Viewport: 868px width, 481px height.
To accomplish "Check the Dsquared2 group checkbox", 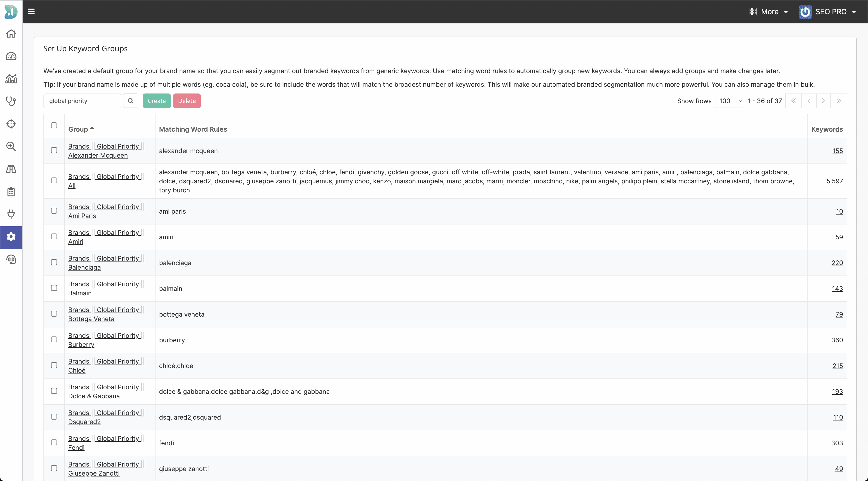I will [x=54, y=417].
